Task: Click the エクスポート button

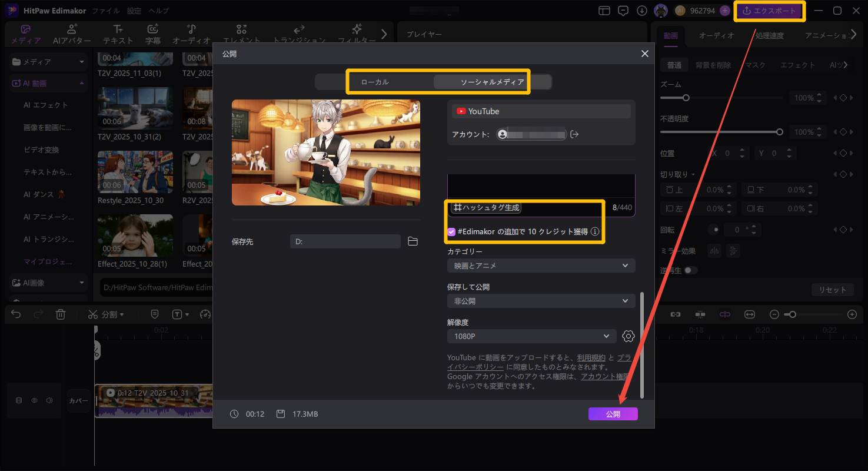Action: tap(769, 10)
